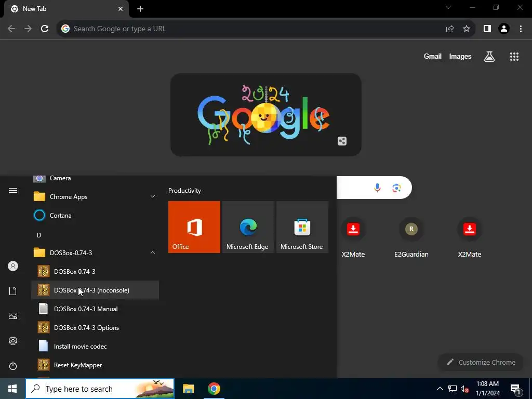
Task: Open Cortana from app list
Action: tap(95, 216)
